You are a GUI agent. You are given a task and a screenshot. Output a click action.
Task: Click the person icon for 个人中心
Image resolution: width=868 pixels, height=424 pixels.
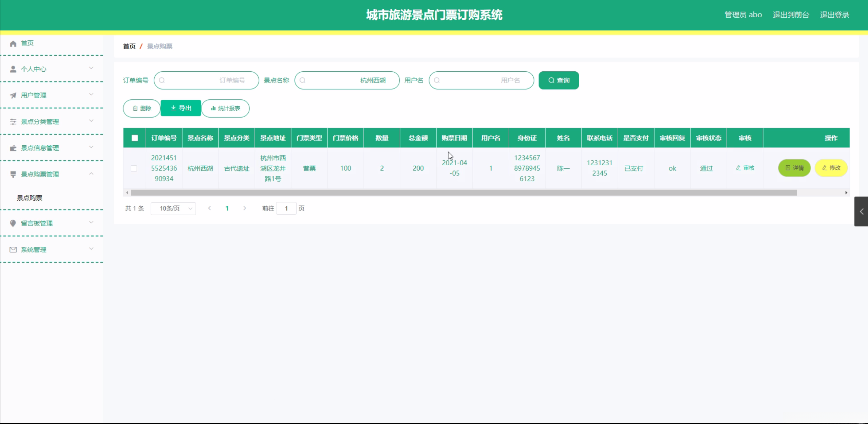(x=13, y=69)
